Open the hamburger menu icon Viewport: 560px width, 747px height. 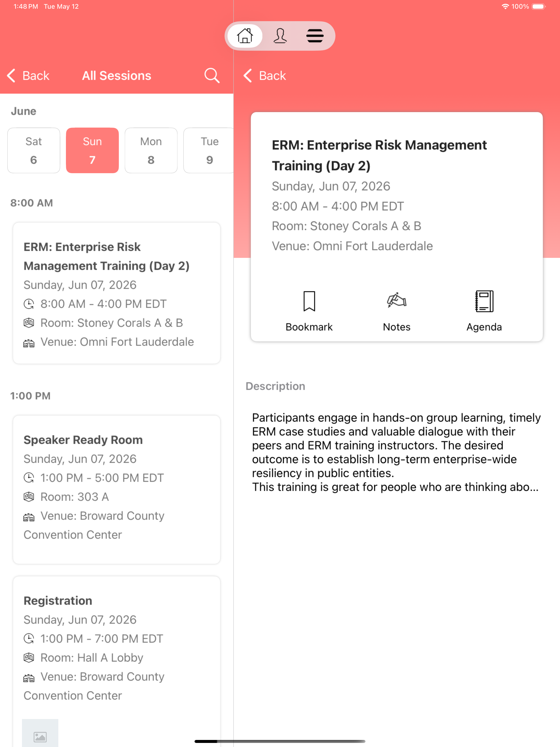click(315, 36)
